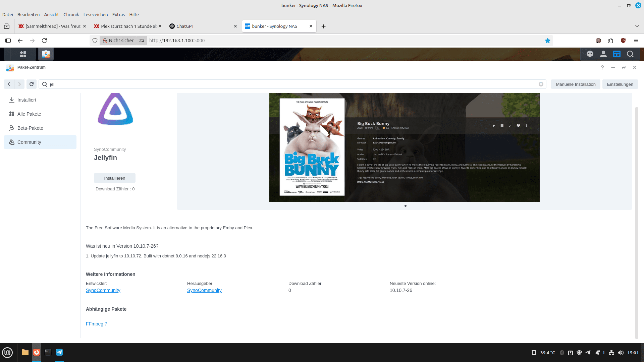Open Firefox application hamburger menu
Viewport: 644px width, 362px height.
636,41
